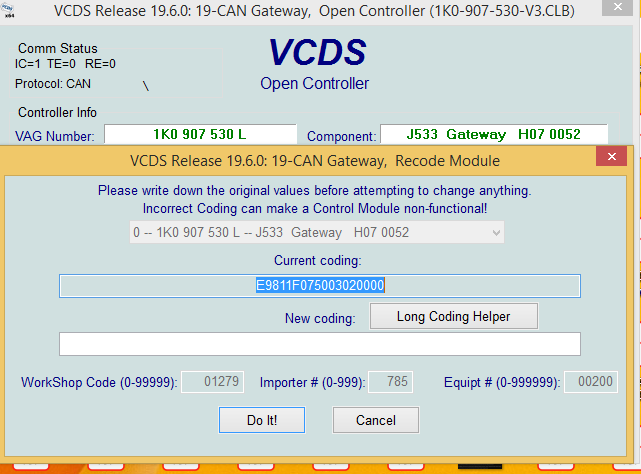Click the Importer number field 785

click(390, 382)
